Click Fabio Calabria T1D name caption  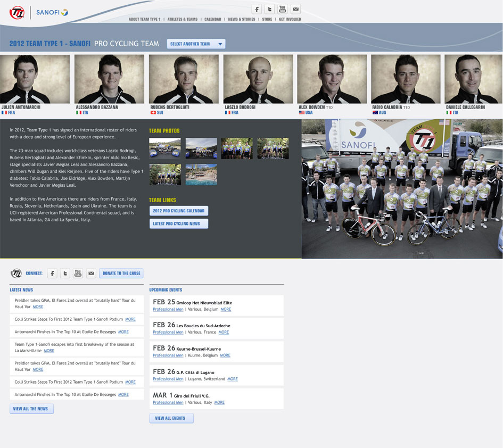pyautogui.click(x=391, y=107)
